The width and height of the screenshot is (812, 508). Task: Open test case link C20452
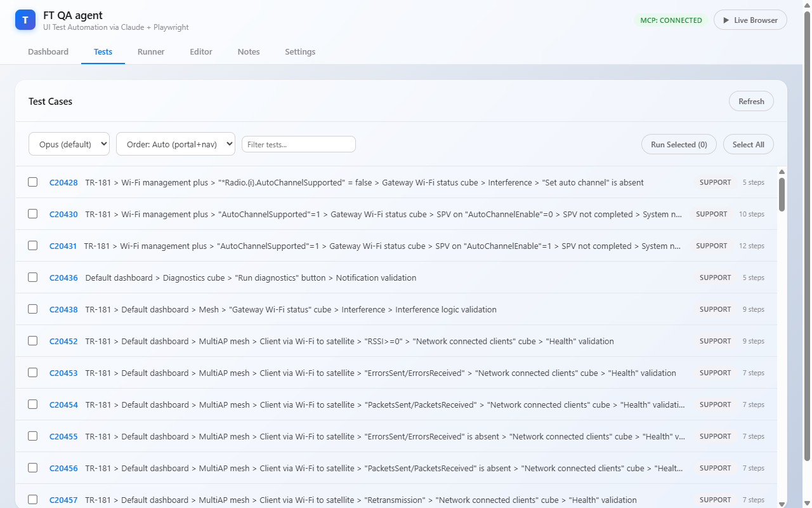[63, 341]
